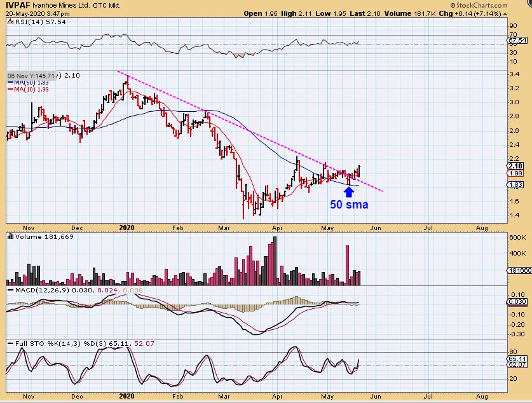The width and height of the screenshot is (532, 403).
Task: Click the 2020 label under the price panel
Action: tap(127, 228)
